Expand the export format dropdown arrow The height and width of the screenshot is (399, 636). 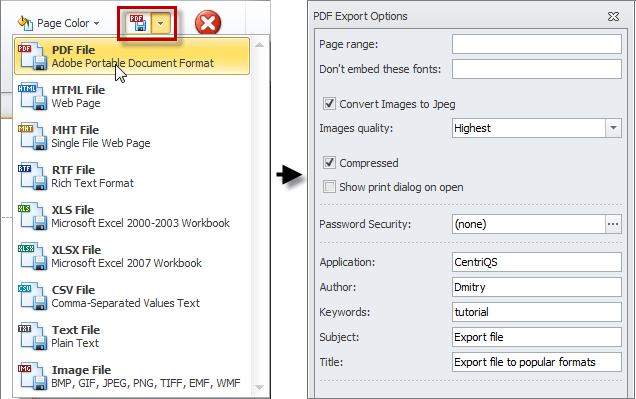161,23
